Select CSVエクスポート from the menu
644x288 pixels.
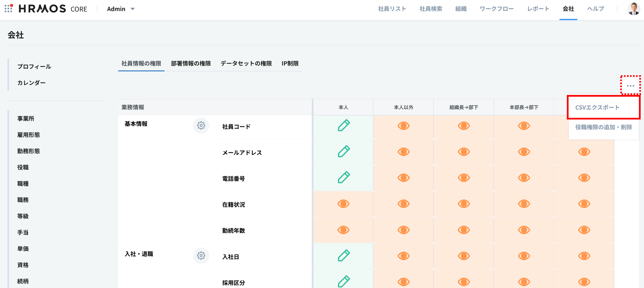pos(597,107)
